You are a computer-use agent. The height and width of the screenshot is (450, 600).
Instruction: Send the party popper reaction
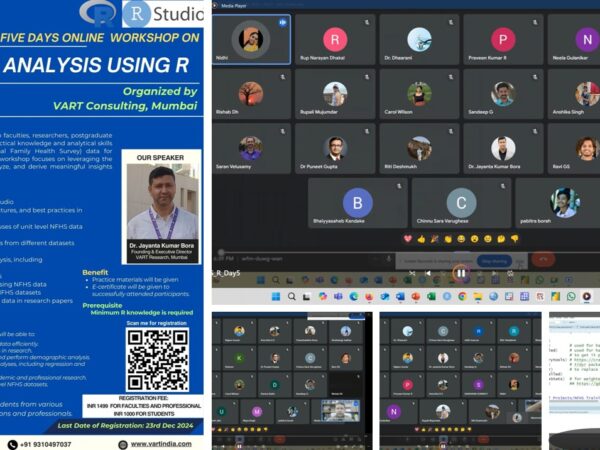click(434, 239)
